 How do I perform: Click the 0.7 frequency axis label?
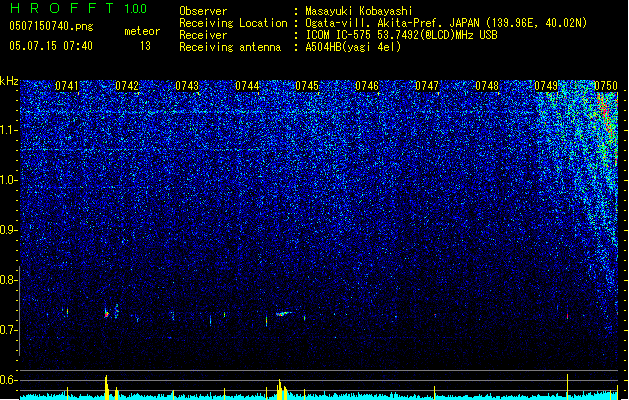pos(8,330)
